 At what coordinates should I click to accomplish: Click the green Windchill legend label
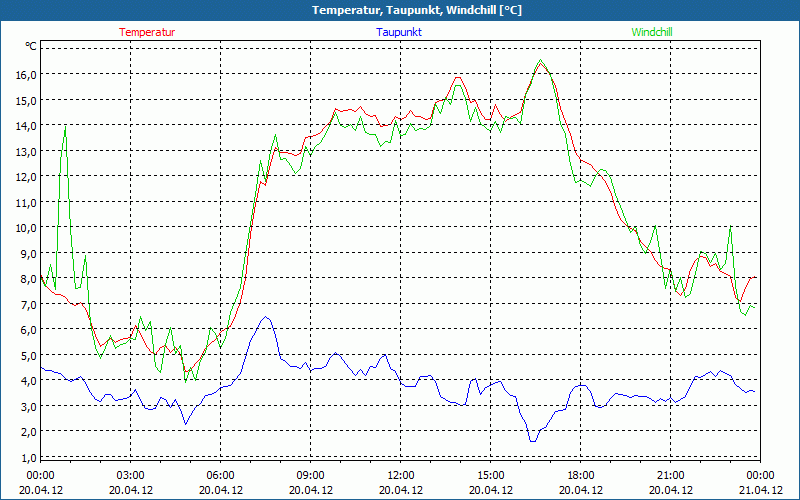point(652,32)
